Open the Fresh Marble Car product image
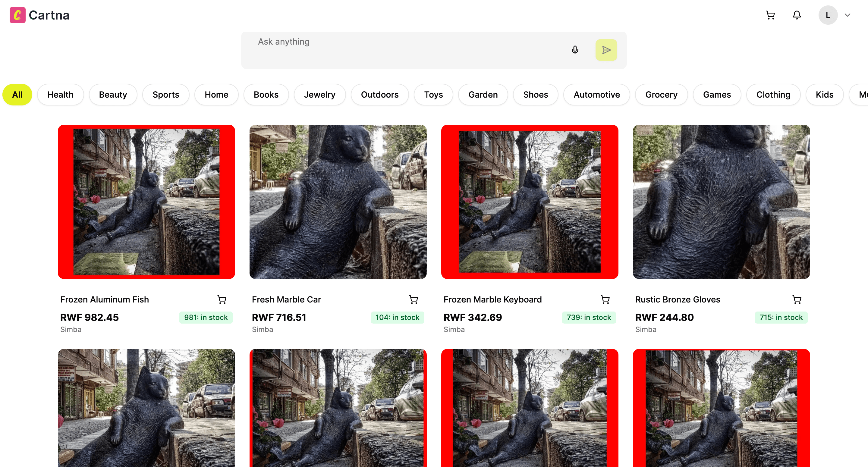 [338, 202]
